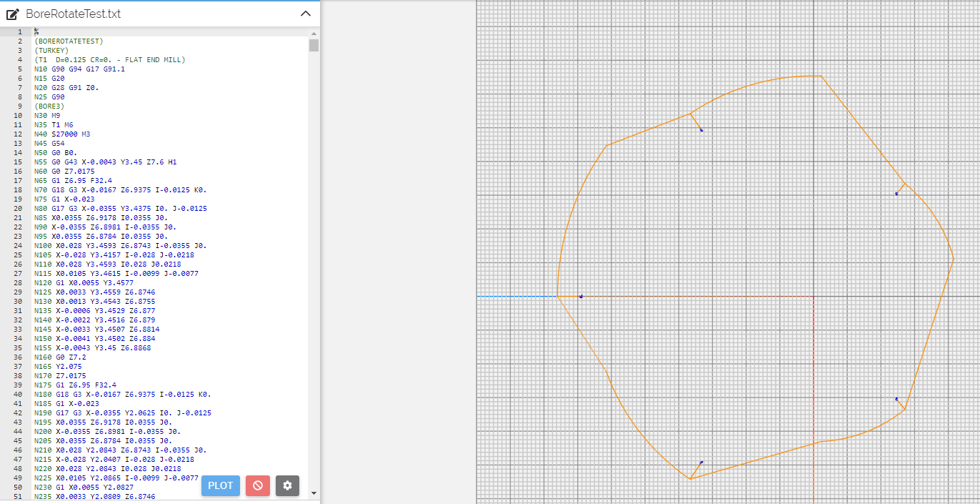Select the blue tool position dot on the toolpath
Image resolution: width=980 pixels, height=504 pixels.
pos(582,295)
